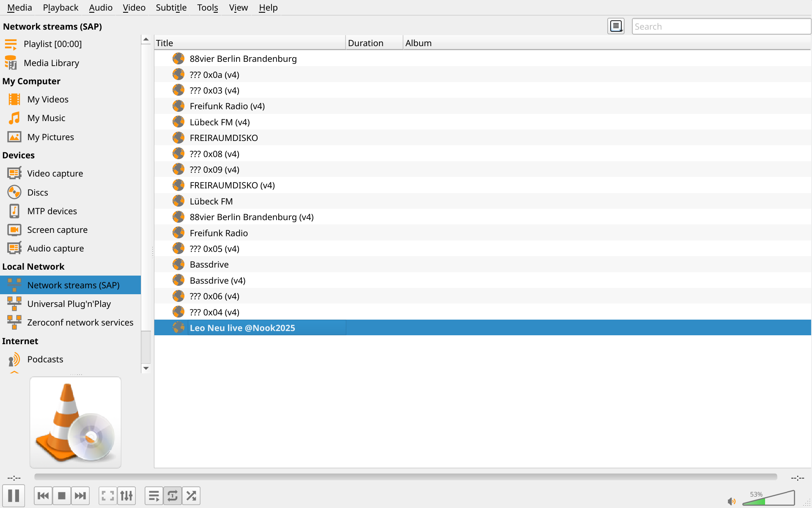
Task: Open extended settings equalizer icon
Action: pos(126,496)
